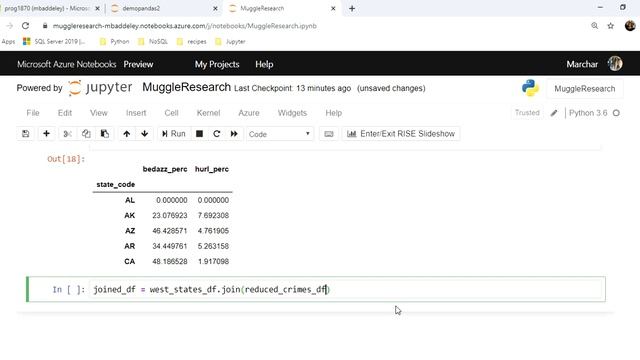Click the MuggleResearch project button
640x360 pixels.
point(584,89)
